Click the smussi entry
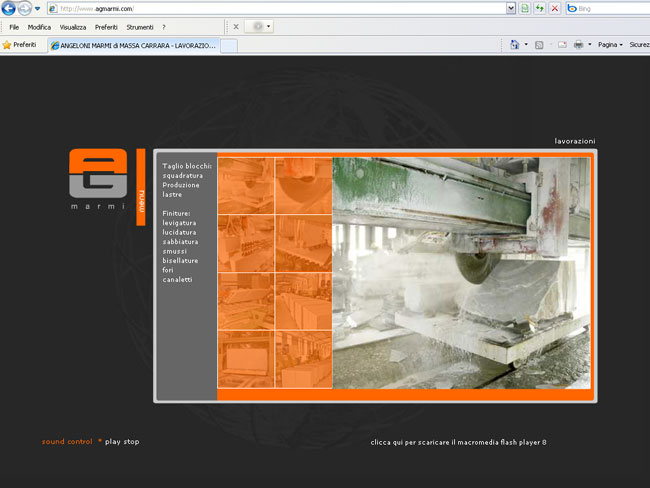This screenshot has width=650, height=488. 175,252
